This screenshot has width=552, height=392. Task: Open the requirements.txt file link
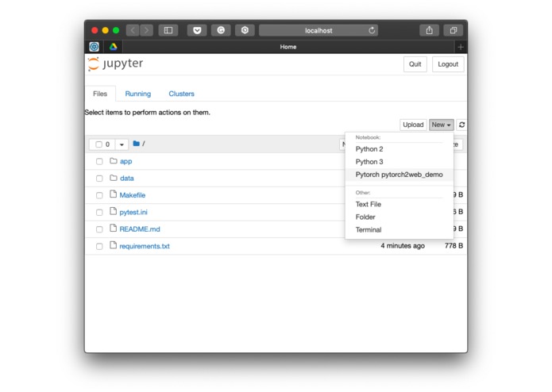click(145, 247)
